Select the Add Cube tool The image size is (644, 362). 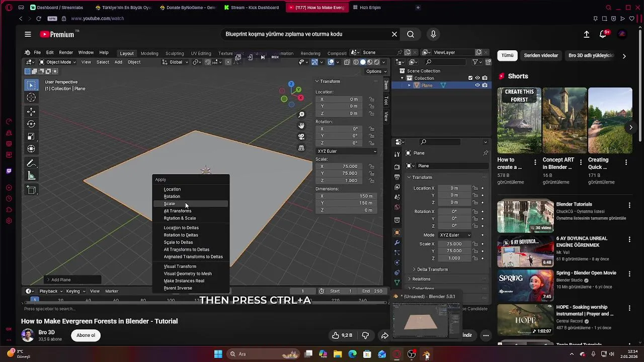click(x=31, y=190)
